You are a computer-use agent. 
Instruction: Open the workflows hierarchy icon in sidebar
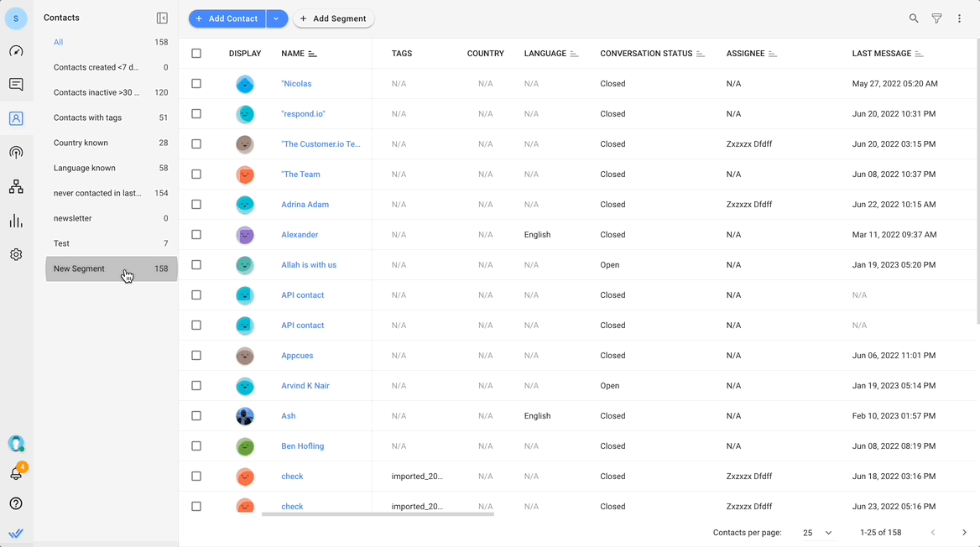coord(16,187)
